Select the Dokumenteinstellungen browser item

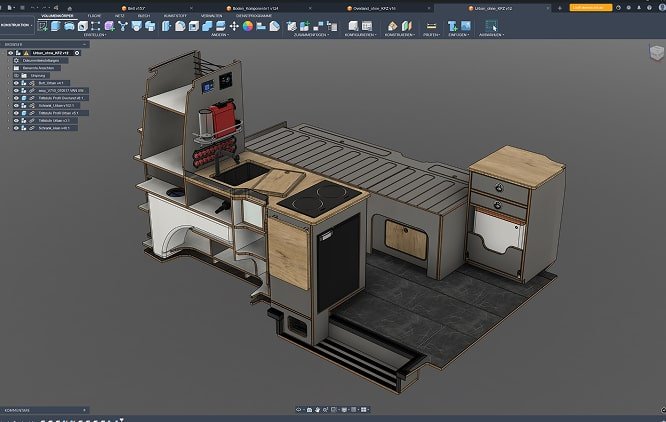pyautogui.click(x=42, y=60)
